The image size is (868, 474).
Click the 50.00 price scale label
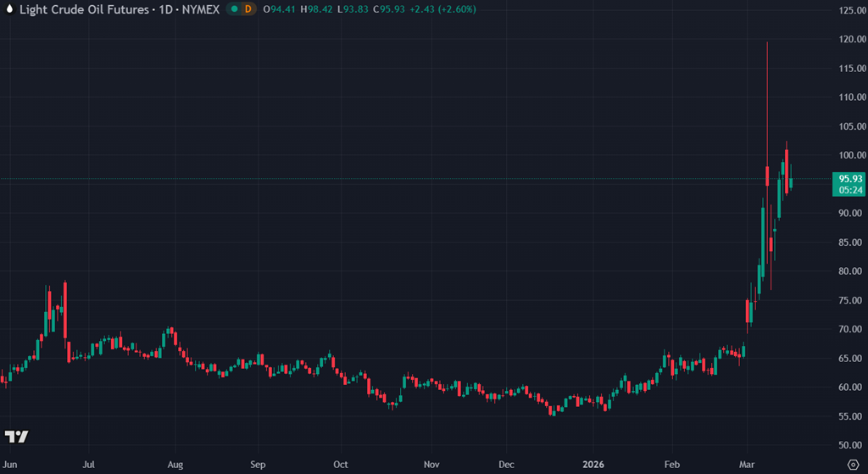tap(851, 445)
